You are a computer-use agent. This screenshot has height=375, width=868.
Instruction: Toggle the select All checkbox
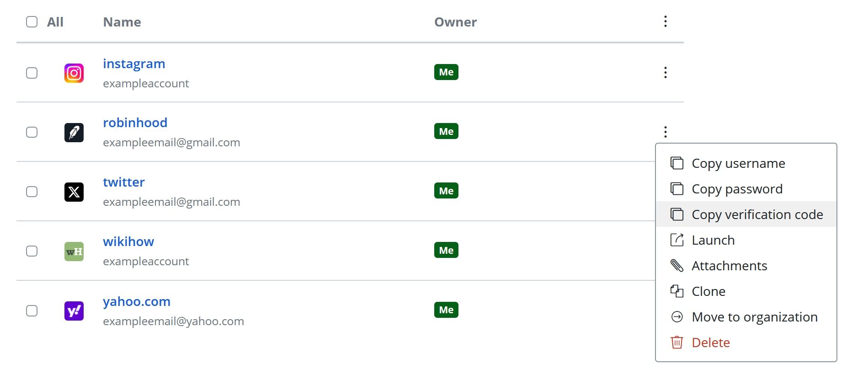[x=32, y=22]
